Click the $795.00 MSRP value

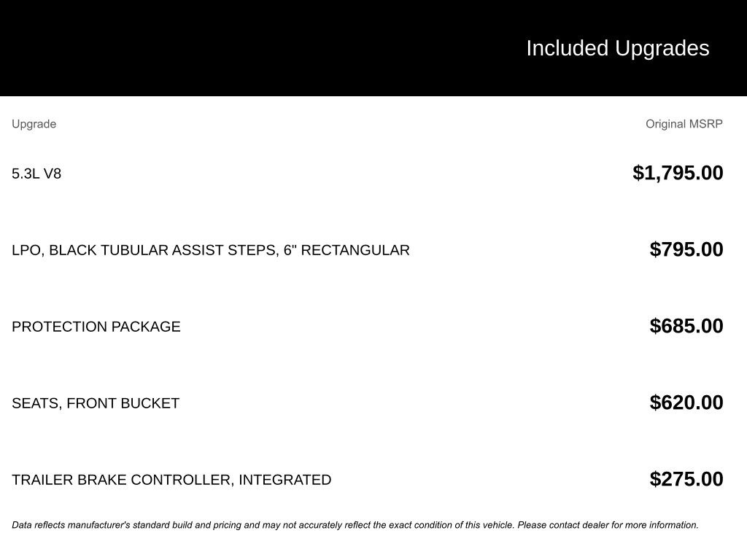point(686,249)
